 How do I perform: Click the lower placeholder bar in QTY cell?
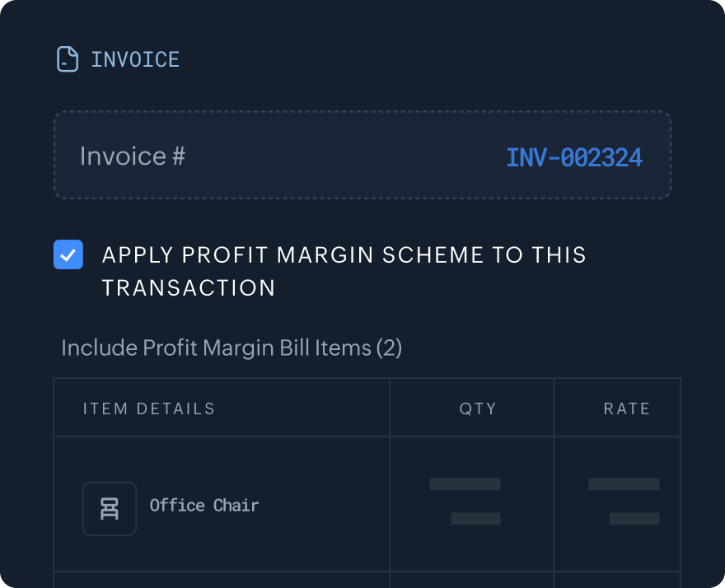click(475, 519)
